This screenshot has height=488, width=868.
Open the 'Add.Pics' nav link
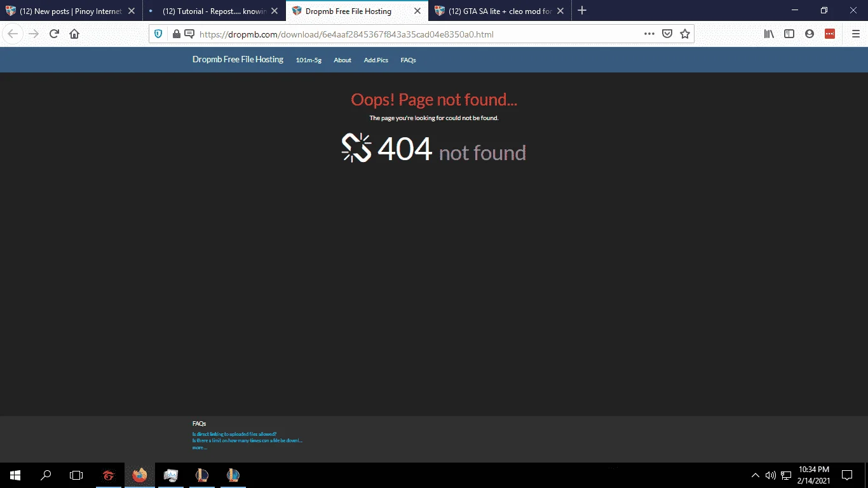pyautogui.click(x=376, y=60)
